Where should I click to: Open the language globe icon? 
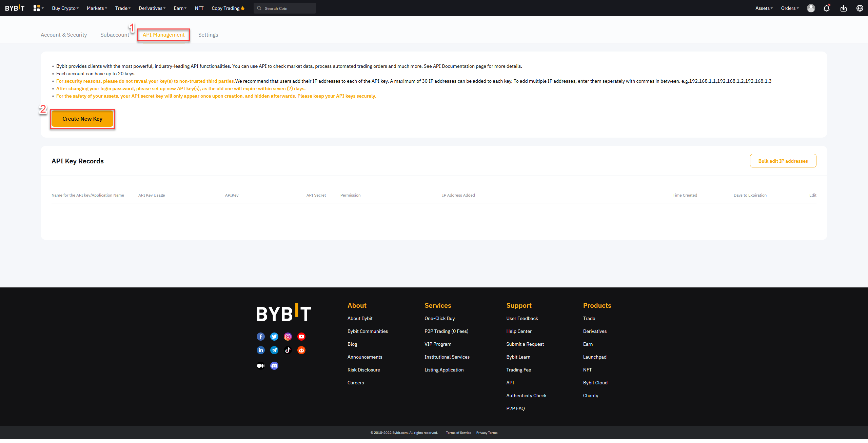coord(860,8)
